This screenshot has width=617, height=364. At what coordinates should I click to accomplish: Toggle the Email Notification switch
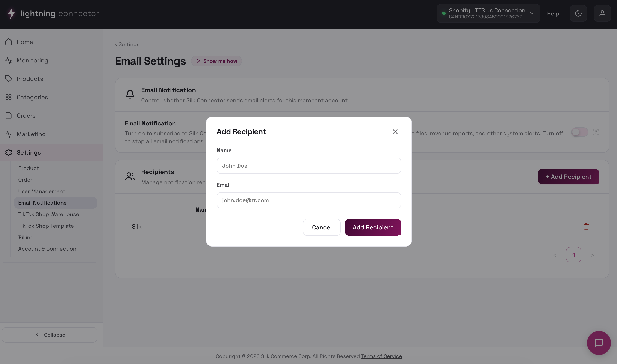pyautogui.click(x=579, y=132)
